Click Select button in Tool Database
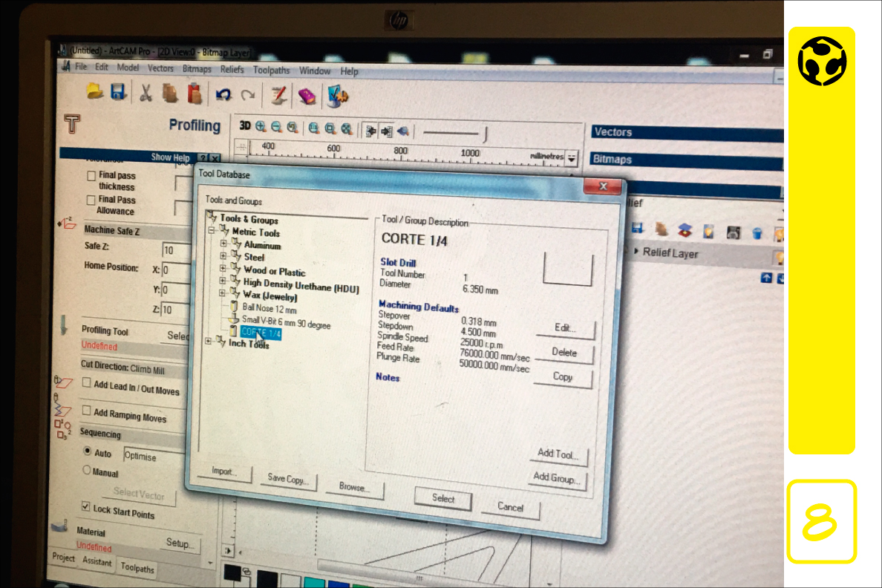882x588 pixels. 443,498
